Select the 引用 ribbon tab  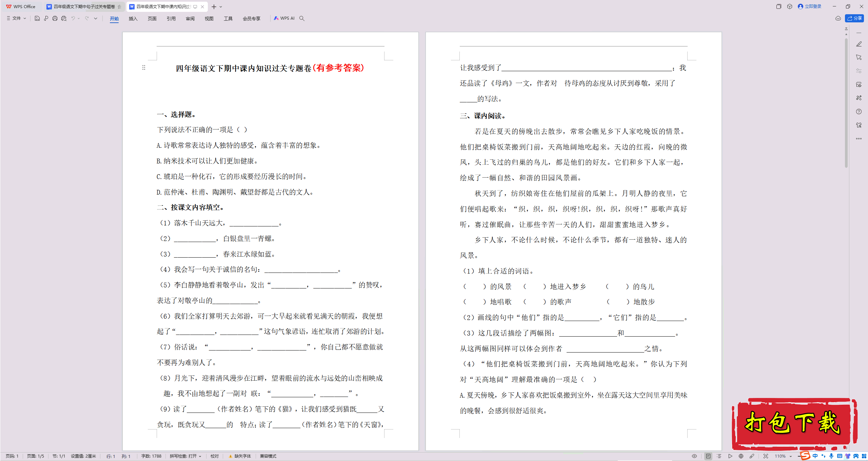coord(171,19)
